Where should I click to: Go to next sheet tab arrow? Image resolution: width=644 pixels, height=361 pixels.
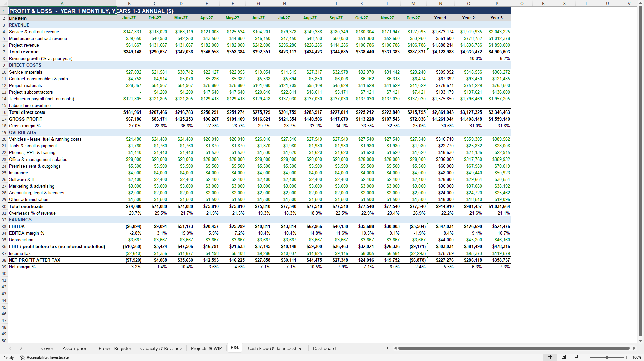[x=21, y=348]
